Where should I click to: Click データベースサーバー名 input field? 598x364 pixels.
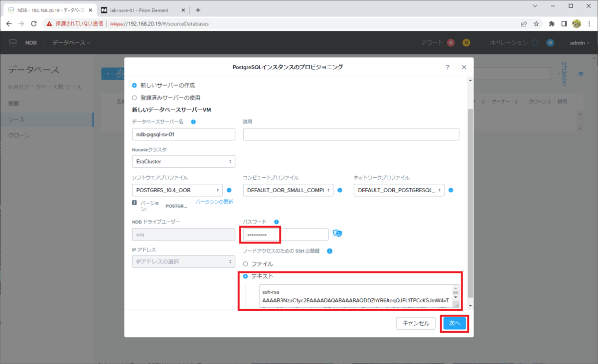click(x=183, y=134)
